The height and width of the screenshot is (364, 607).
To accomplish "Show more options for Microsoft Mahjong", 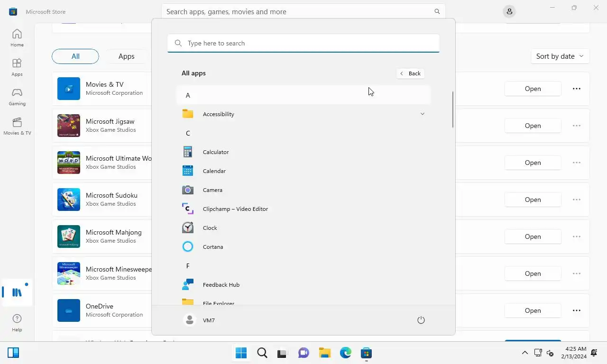I will pyautogui.click(x=577, y=237).
